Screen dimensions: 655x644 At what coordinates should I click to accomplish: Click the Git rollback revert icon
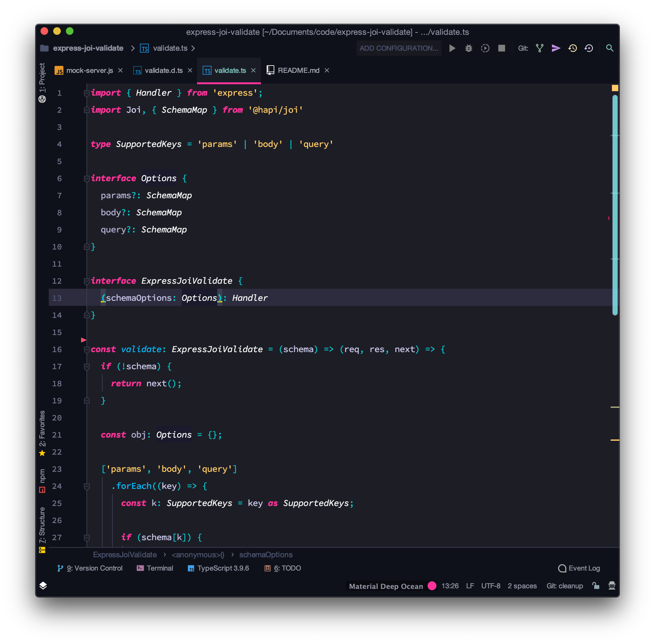(x=589, y=48)
